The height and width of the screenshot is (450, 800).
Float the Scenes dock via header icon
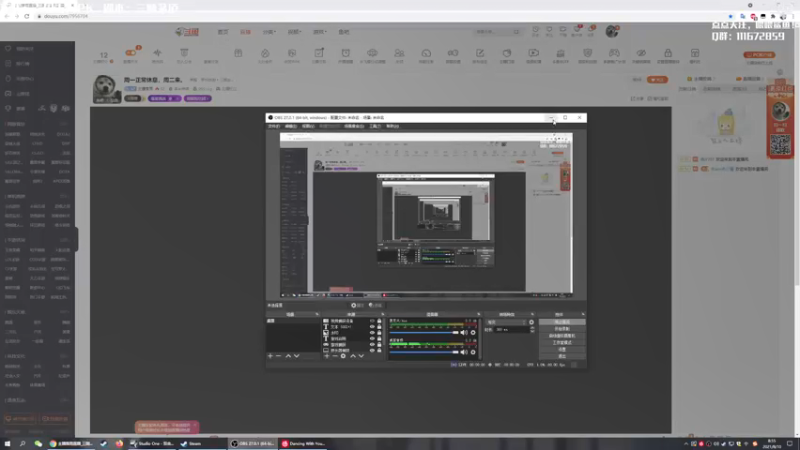pyautogui.click(x=317, y=314)
